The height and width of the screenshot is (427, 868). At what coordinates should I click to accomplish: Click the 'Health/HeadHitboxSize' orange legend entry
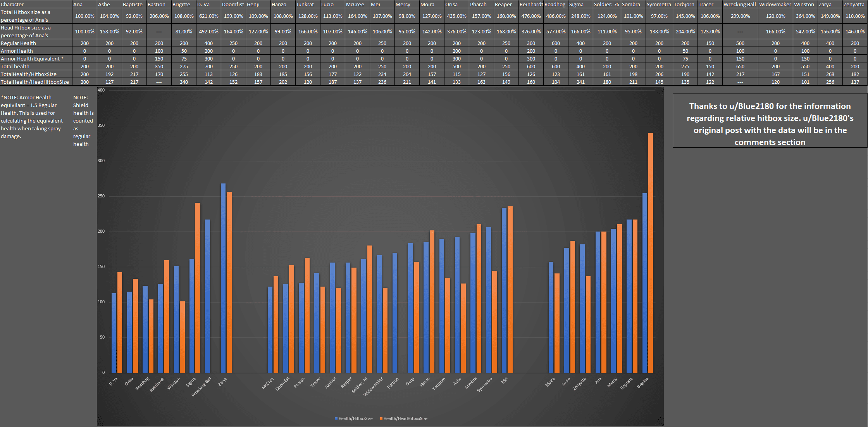pyautogui.click(x=403, y=418)
